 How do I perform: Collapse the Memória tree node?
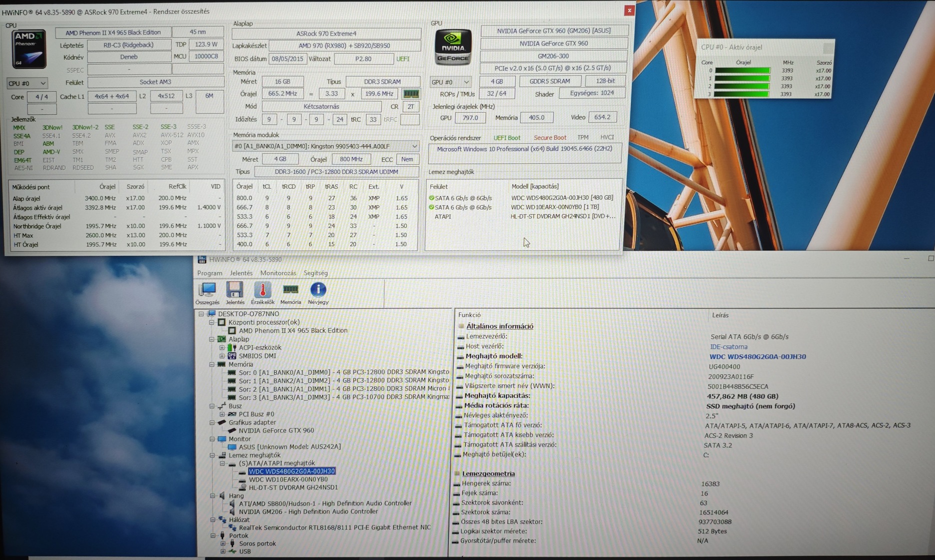coord(212,365)
